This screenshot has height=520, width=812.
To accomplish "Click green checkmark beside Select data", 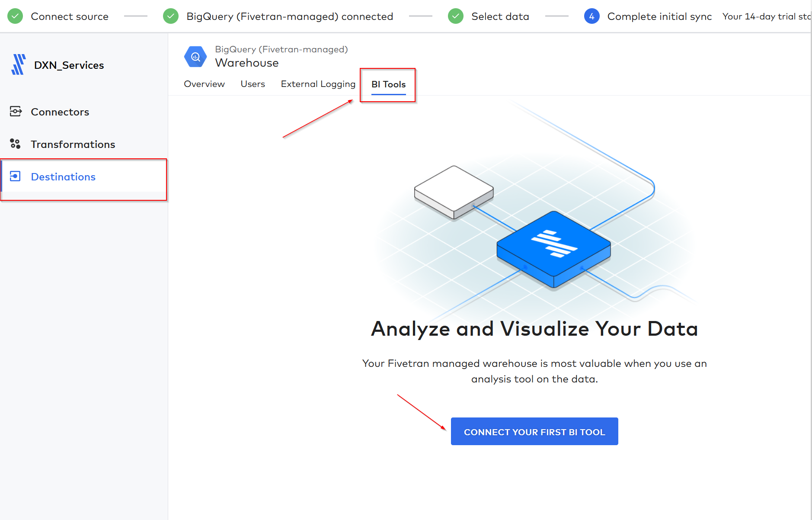I will (x=455, y=16).
